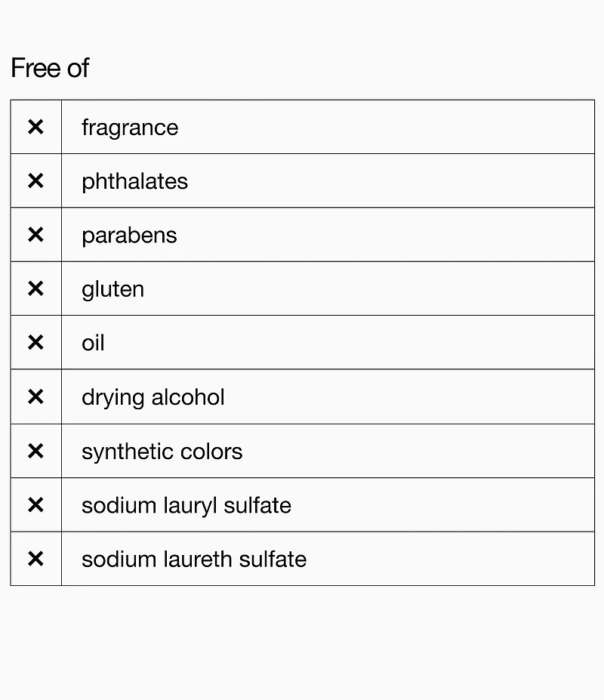Screen dimensions: 604x700
Task: Click the drying alcohol entry
Action: point(153,397)
